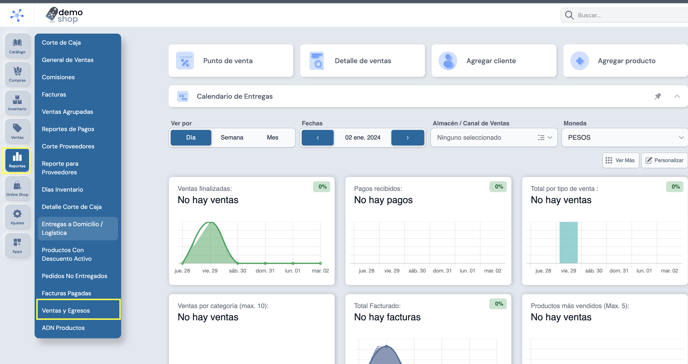This screenshot has width=688, height=364.
Task: Open Corte Proveedores menu item
Action: (x=68, y=146)
